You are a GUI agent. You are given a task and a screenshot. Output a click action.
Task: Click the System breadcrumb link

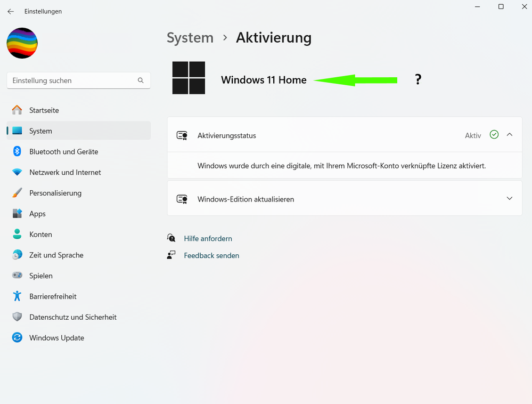[x=190, y=38]
